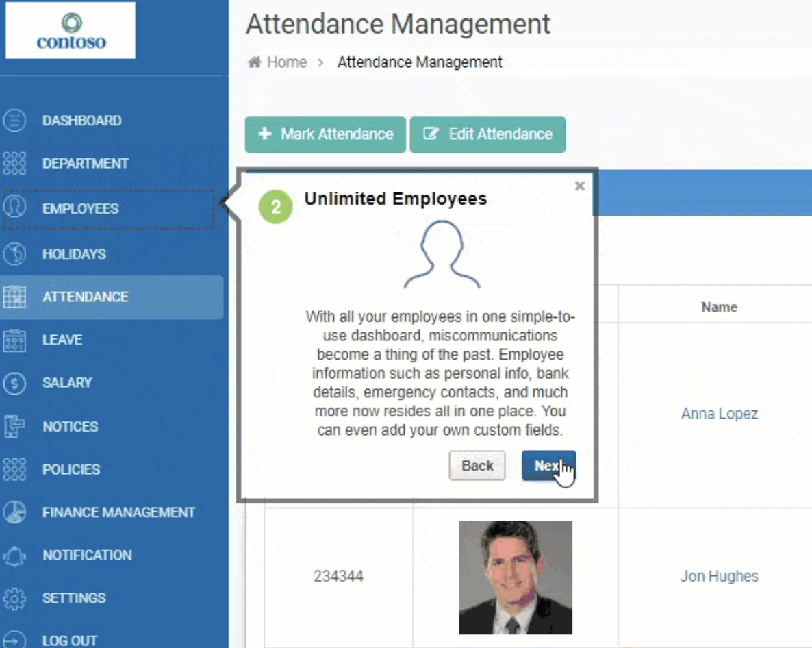
Task: Click the Mark Attendance button
Action: (325, 135)
